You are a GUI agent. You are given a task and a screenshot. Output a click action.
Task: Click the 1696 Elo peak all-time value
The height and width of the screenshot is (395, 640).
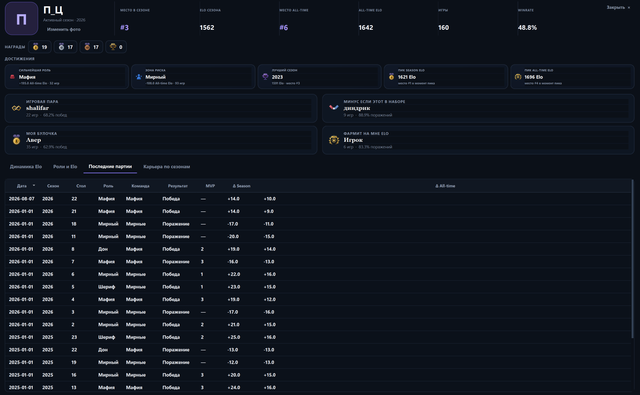click(x=533, y=77)
